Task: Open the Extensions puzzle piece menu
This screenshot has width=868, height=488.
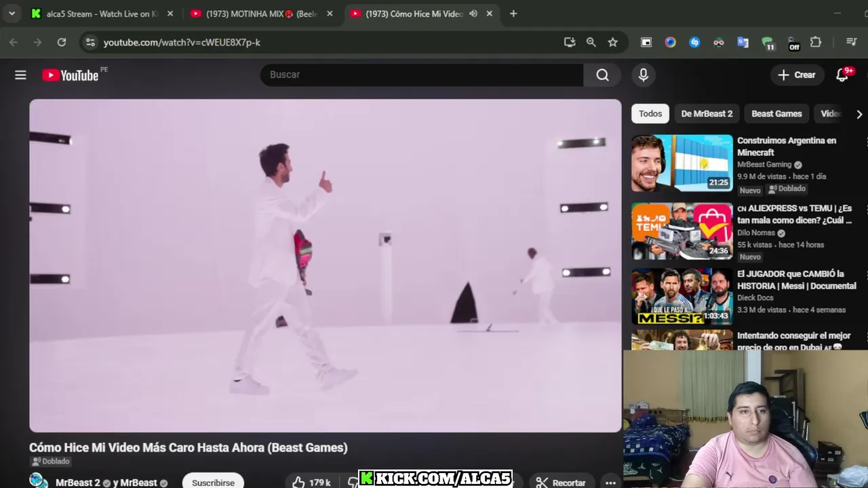Action: coord(816,42)
